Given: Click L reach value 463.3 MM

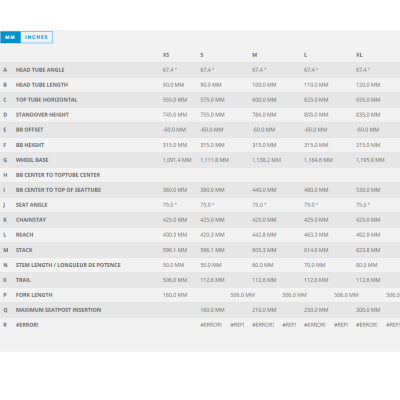Looking at the screenshot, I should click(316, 235).
